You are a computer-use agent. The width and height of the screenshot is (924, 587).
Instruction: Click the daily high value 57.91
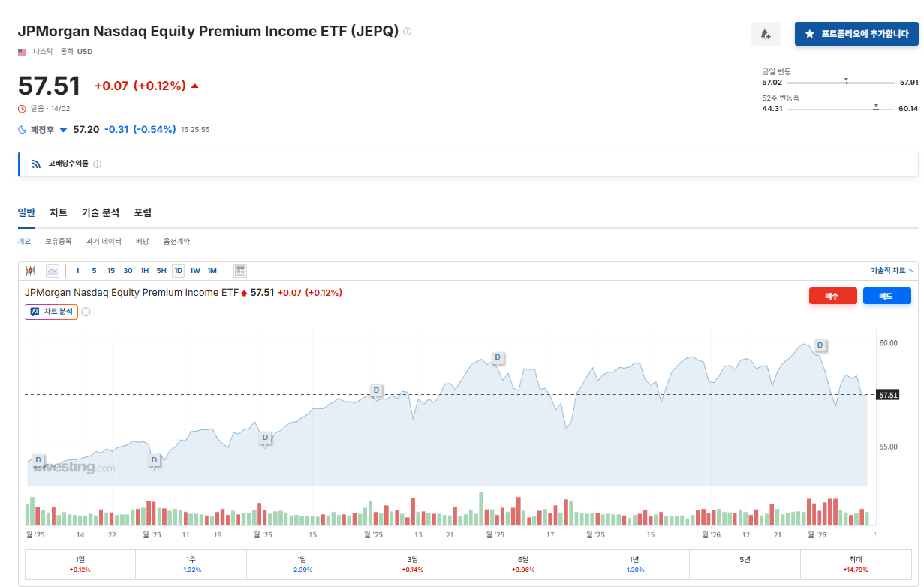[908, 82]
